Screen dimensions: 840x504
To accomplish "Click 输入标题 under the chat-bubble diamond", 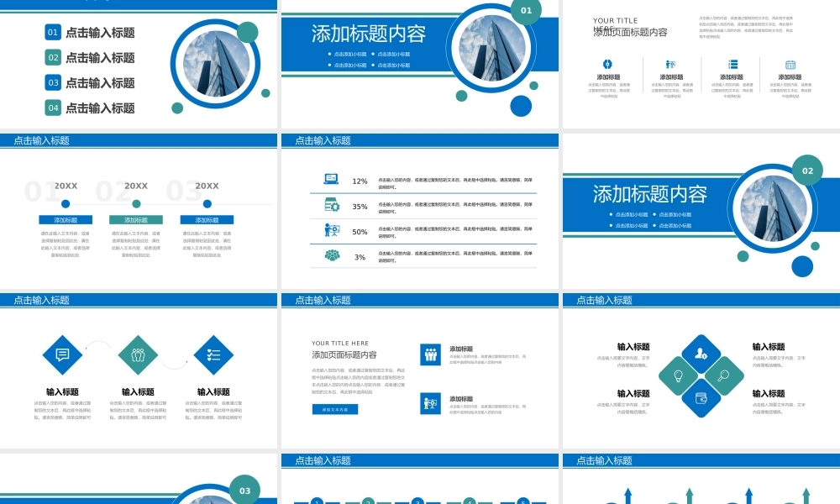I will (x=63, y=391).
